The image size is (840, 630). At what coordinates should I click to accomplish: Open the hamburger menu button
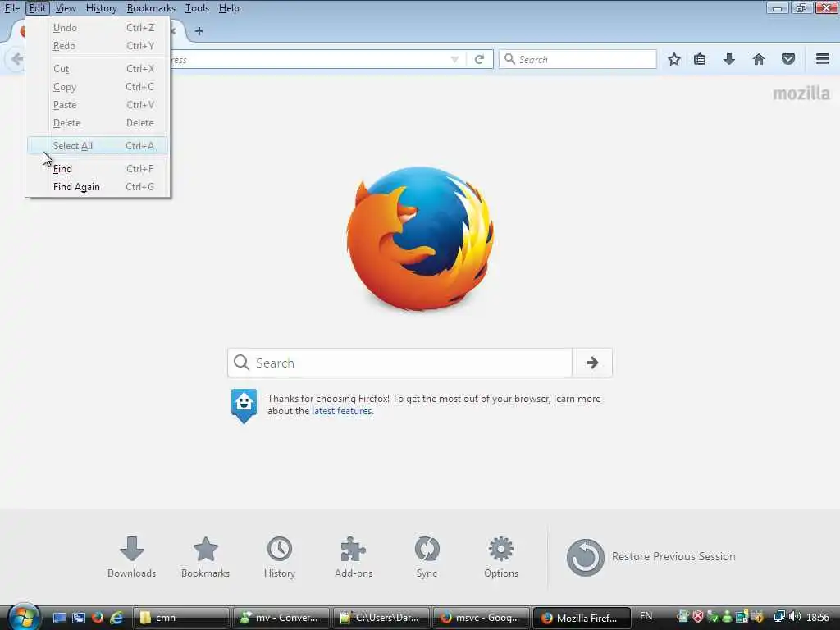click(823, 59)
